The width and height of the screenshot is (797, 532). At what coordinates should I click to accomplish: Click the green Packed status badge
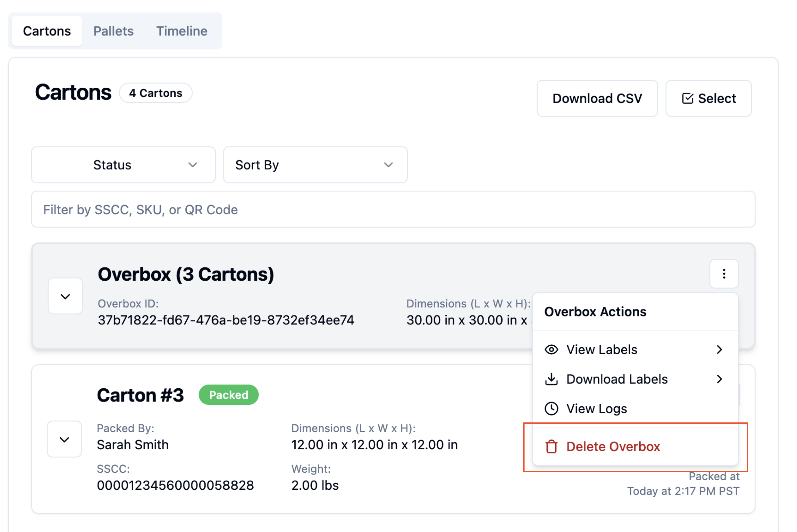tap(228, 395)
